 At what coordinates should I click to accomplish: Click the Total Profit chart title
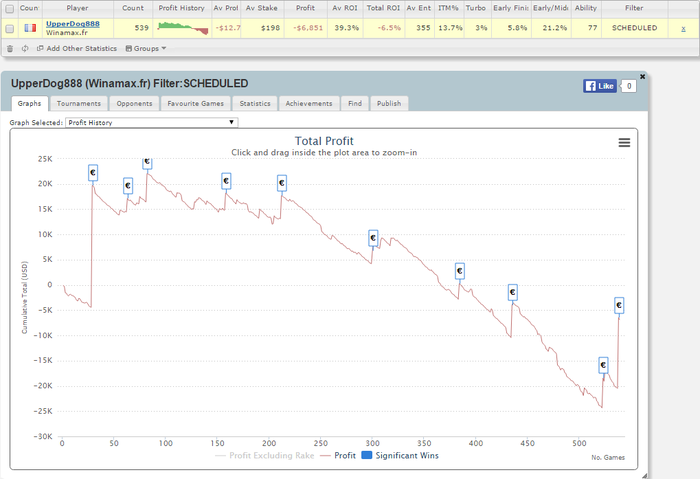(324, 141)
